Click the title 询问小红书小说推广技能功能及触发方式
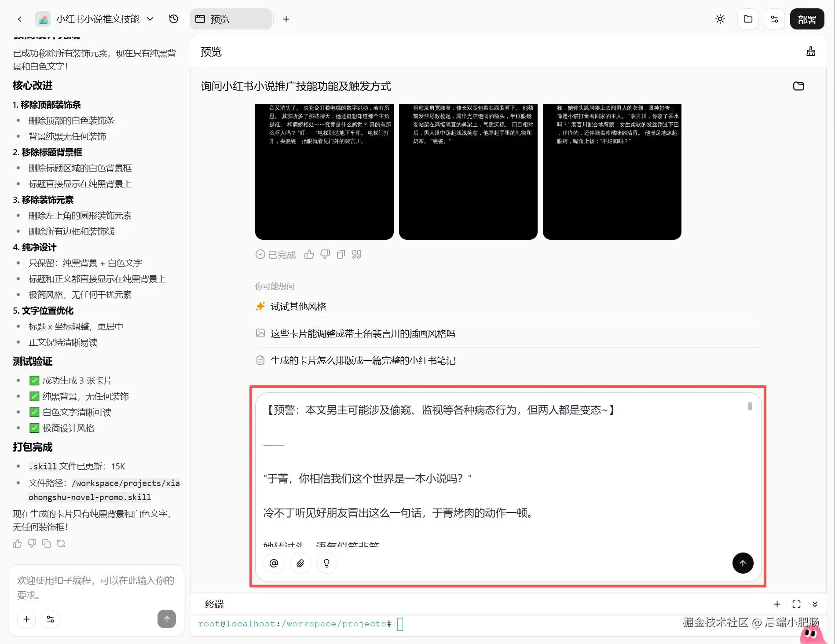Screen dimensions: 835x644 coord(296,86)
